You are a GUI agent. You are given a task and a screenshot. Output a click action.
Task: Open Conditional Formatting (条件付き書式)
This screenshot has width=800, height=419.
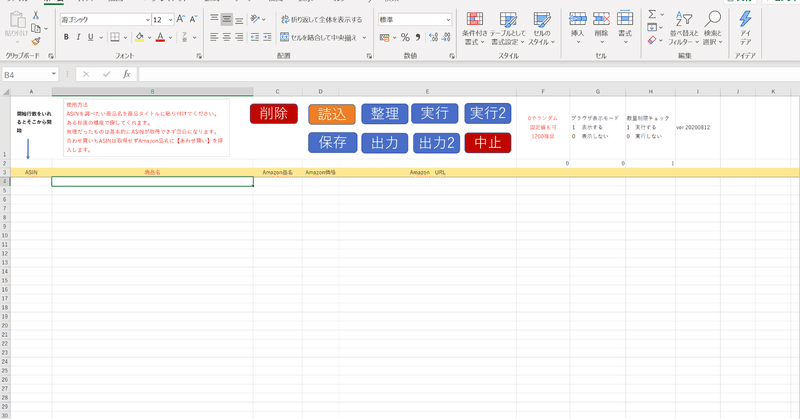click(474, 28)
